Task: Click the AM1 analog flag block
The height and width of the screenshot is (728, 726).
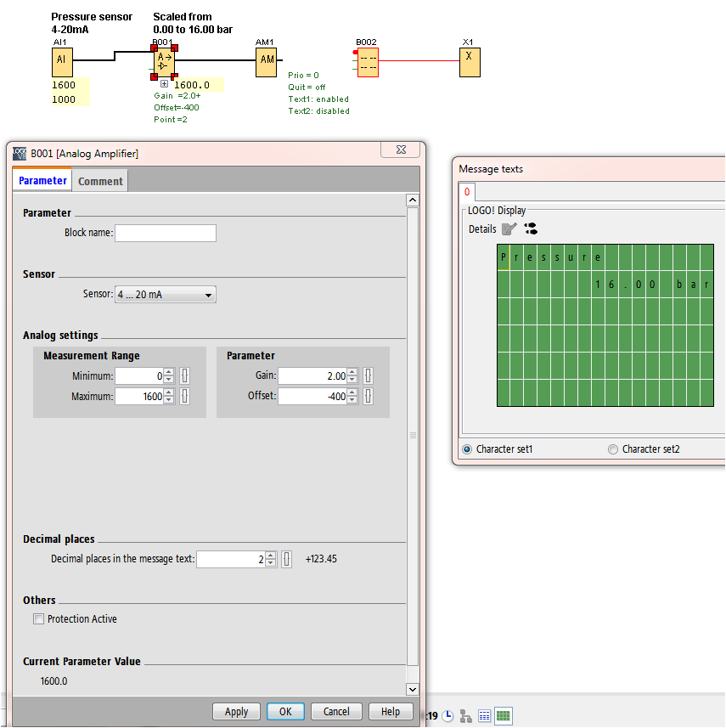Action: [267, 60]
